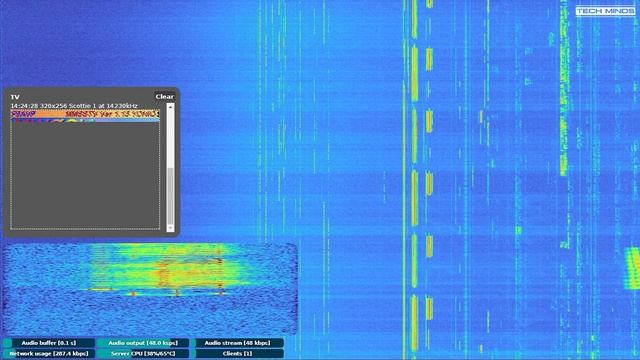Click the Audio output status bar
Screen dimensions: 640x360
pos(143,343)
